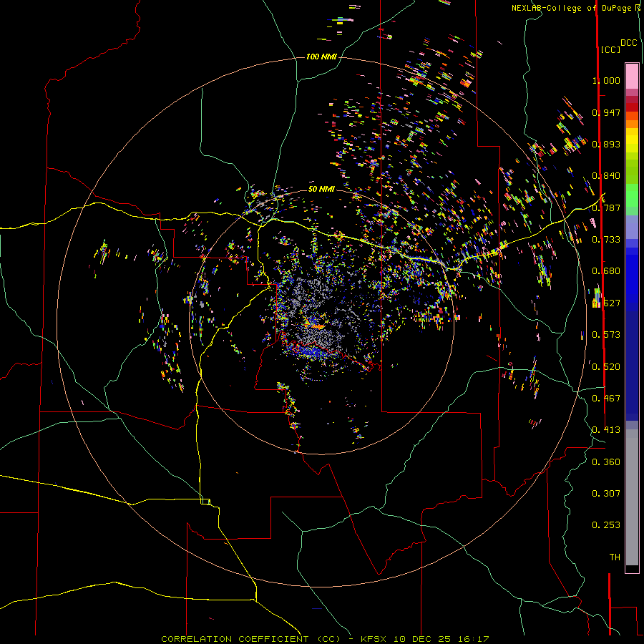The image size is (644, 644).
Task: Click the "50 NMI" range ring label
Action: [x=321, y=189]
